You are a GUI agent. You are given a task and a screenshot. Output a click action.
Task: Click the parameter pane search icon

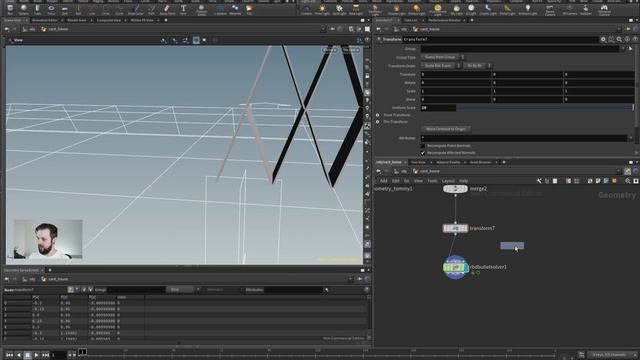pos(619,39)
